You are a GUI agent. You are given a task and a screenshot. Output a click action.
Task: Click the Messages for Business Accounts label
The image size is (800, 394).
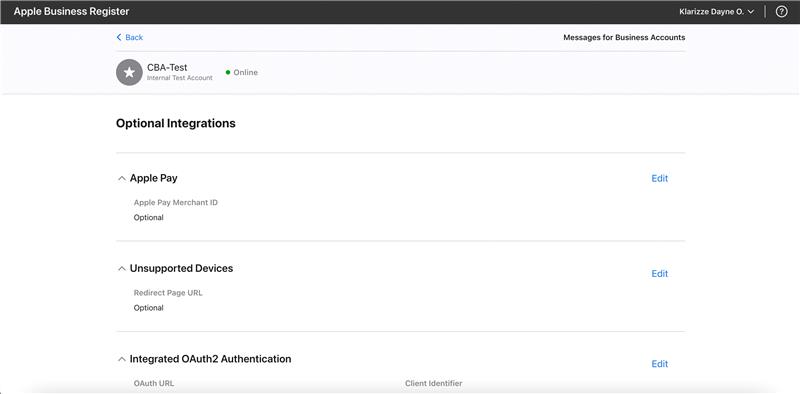tap(624, 37)
